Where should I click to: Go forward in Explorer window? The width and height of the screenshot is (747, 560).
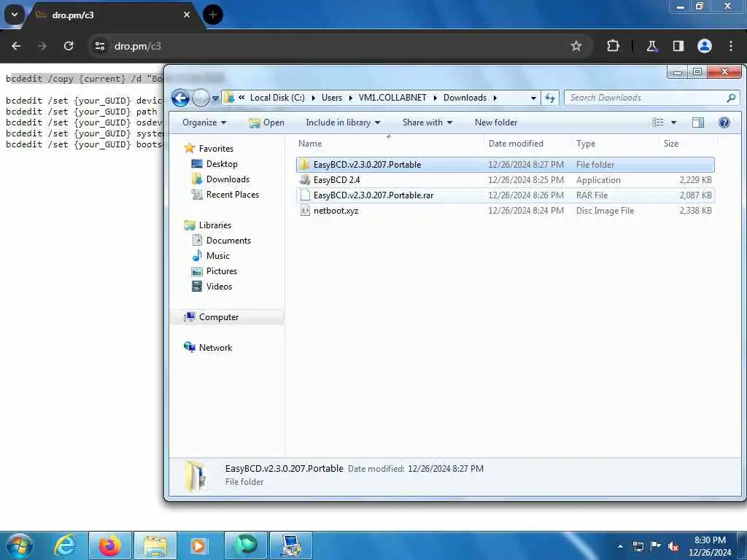[x=201, y=98]
